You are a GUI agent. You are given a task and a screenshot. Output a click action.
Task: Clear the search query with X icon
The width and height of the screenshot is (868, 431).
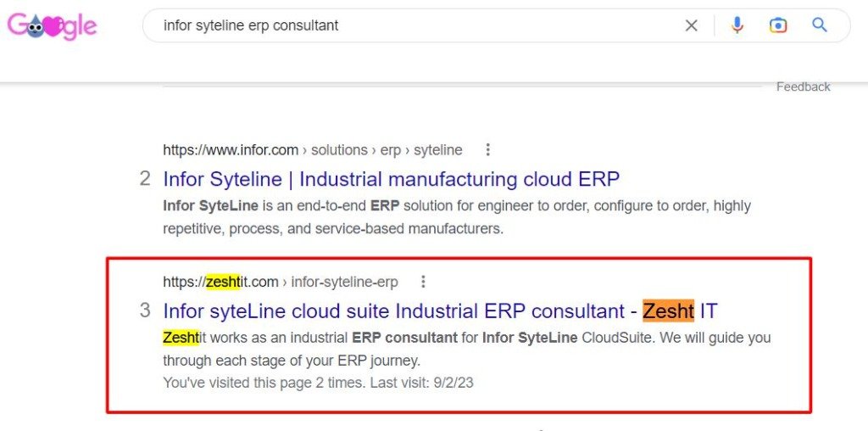[692, 25]
